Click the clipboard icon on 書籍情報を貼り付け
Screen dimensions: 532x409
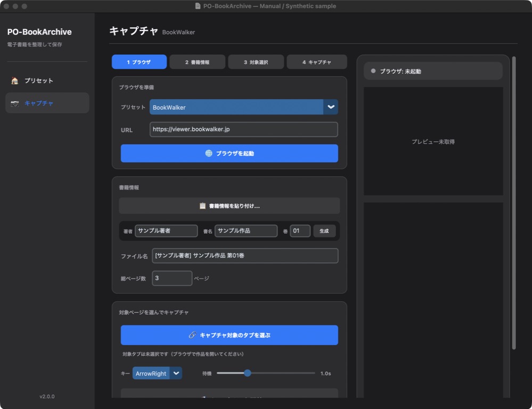[x=202, y=206]
